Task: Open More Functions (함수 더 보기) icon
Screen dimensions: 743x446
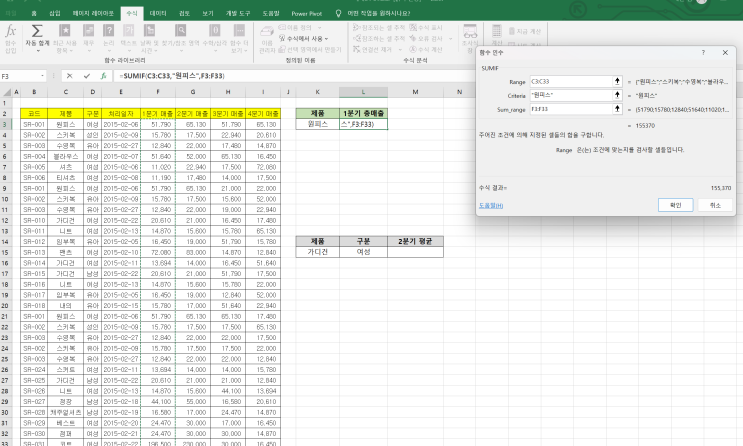Action: (239, 31)
